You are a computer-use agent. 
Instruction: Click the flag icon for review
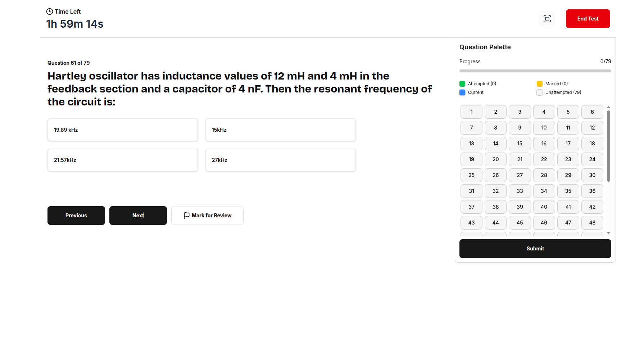click(186, 216)
